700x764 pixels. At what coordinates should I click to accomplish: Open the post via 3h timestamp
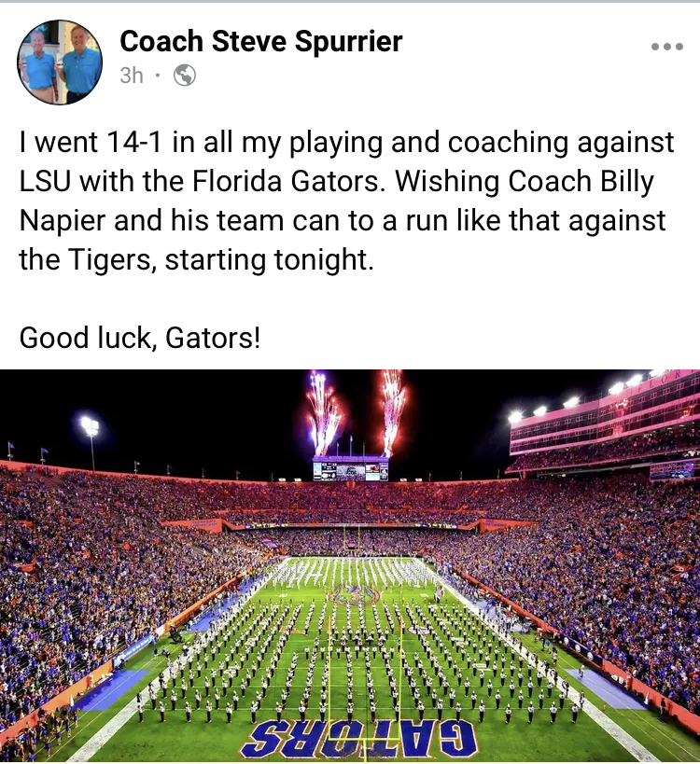coord(132,76)
